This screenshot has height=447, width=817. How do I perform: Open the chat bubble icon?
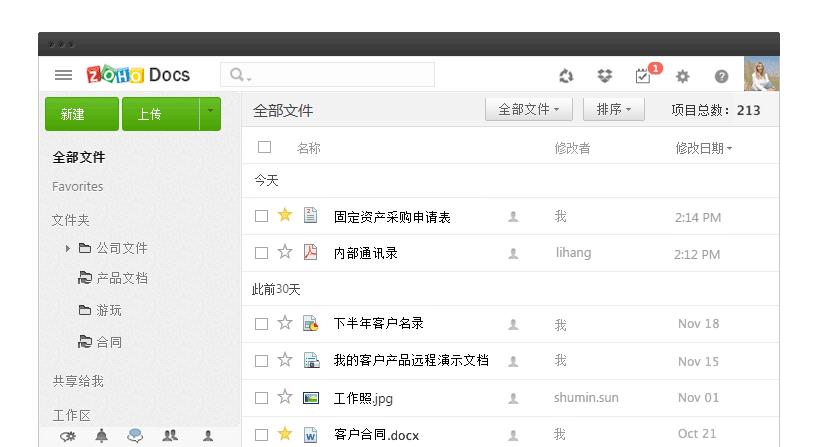(135, 436)
